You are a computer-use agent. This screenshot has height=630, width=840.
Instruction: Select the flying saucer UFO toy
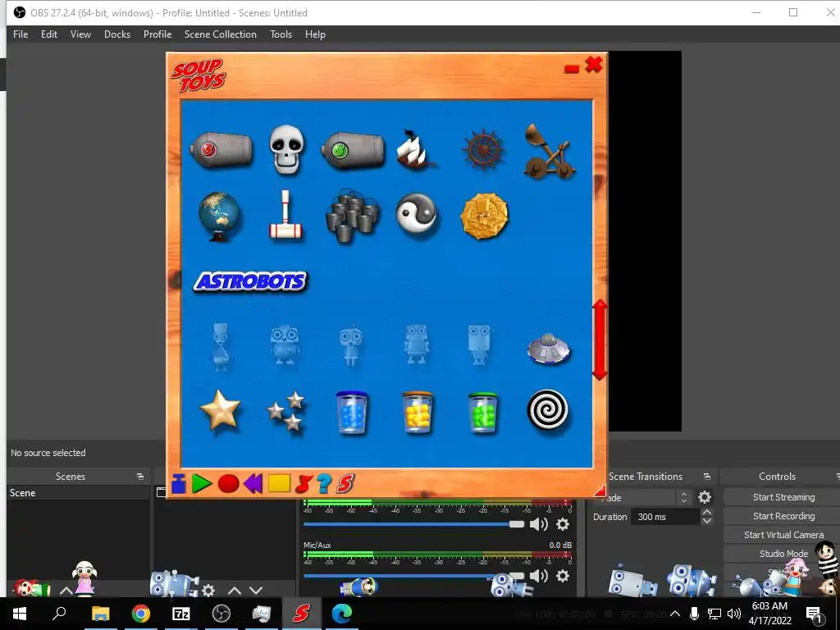(549, 349)
